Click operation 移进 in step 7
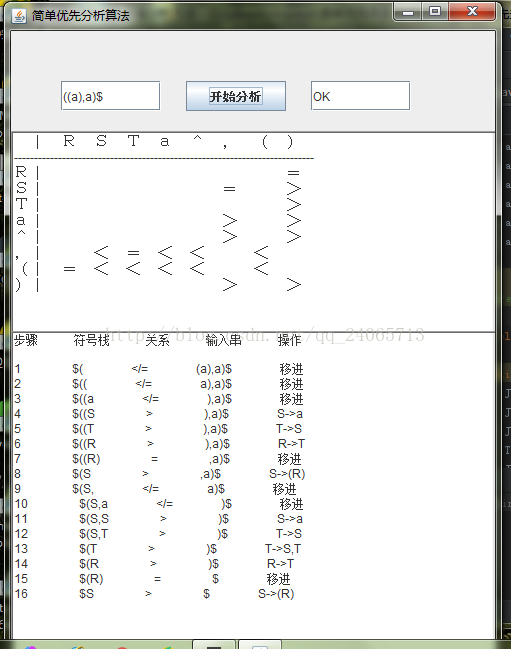The height and width of the screenshot is (649, 511). tap(289, 459)
